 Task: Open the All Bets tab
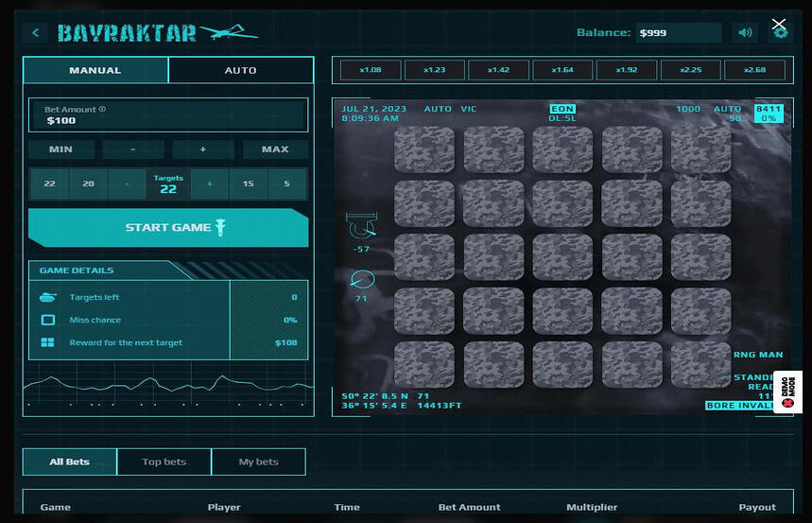coord(70,462)
